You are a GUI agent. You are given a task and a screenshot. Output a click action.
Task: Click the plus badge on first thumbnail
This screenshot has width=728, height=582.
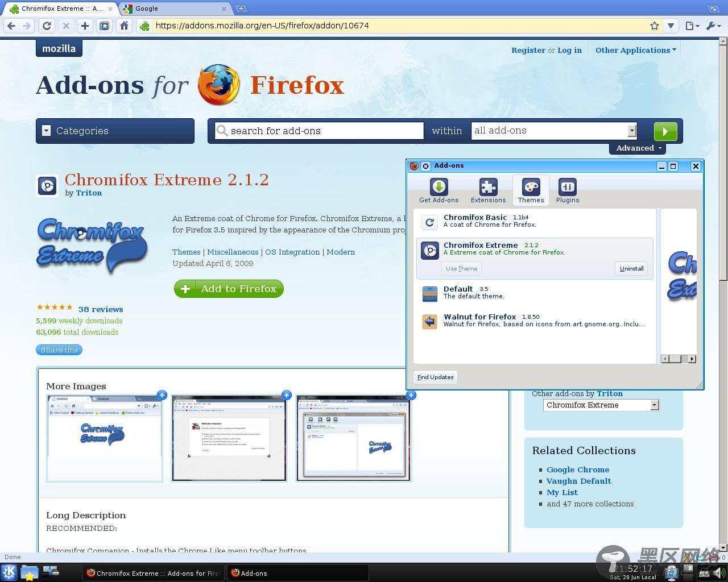coord(162,395)
